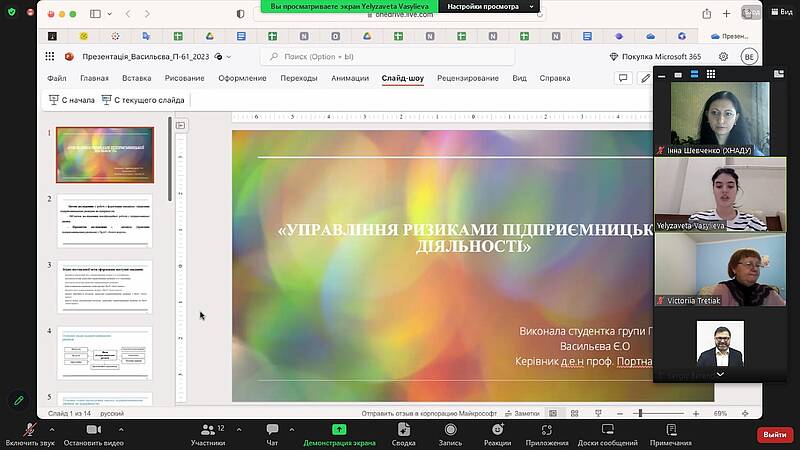Open the Настройки просмотра view options dropdown

[489, 6]
